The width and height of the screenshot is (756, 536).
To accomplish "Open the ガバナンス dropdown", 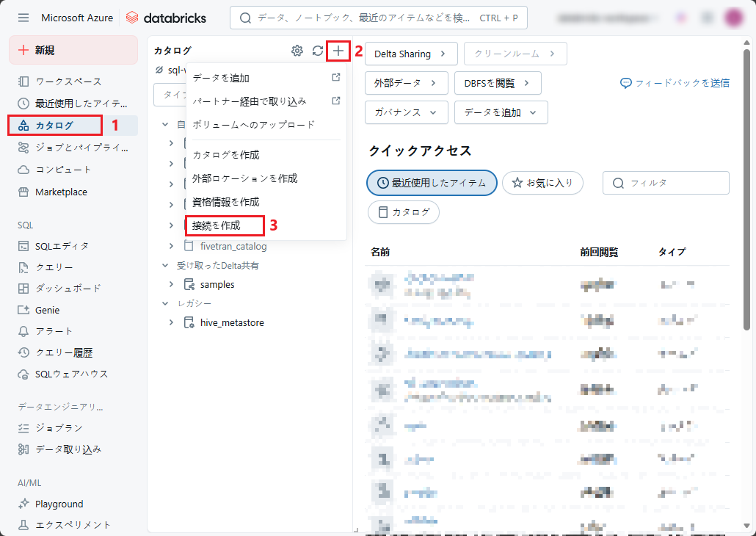I will coord(406,112).
